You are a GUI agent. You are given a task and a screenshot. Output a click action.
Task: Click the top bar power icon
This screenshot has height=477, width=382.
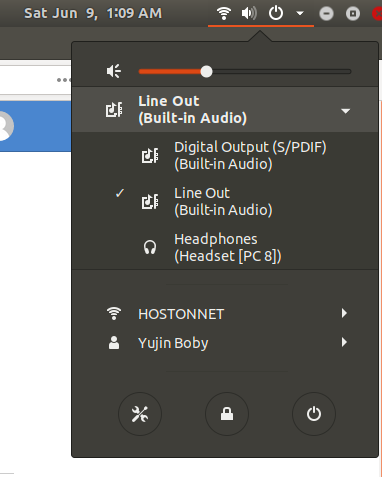click(x=276, y=13)
